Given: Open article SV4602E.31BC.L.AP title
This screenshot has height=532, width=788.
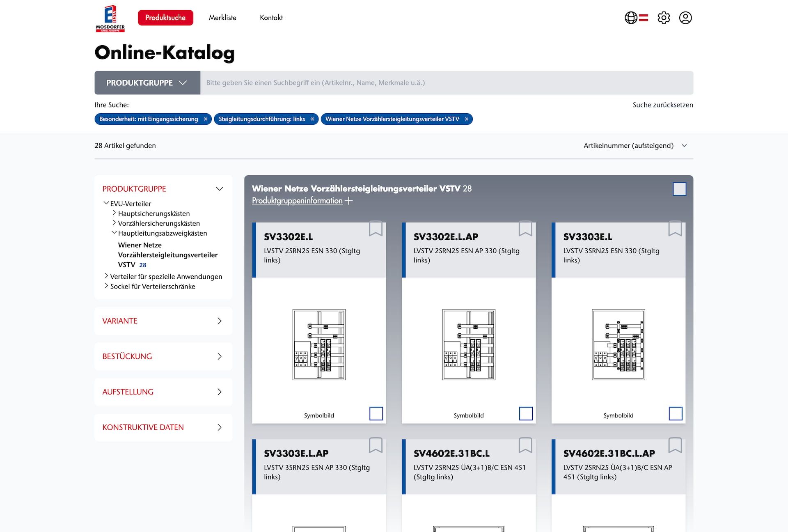Looking at the screenshot, I should pyautogui.click(x=609, y=454).
